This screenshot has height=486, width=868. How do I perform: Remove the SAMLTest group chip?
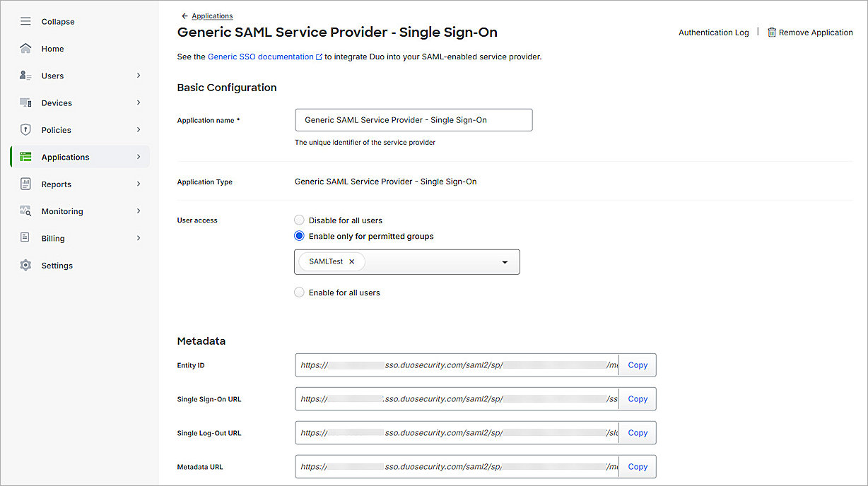[352, 261]
